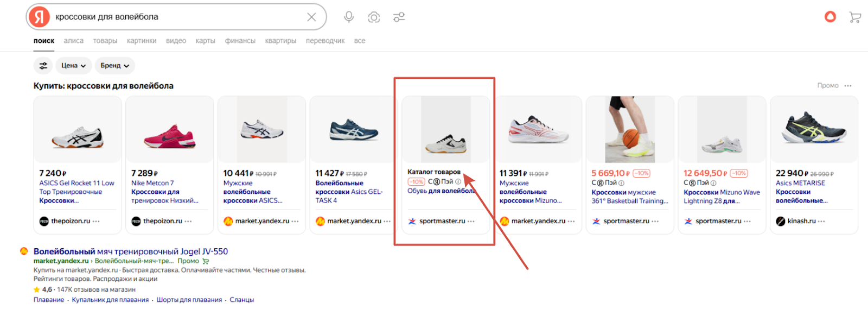This screenshot has height=309, width=868.
Task: Switch to the товары tab
Action: click(x=105, y=41)
